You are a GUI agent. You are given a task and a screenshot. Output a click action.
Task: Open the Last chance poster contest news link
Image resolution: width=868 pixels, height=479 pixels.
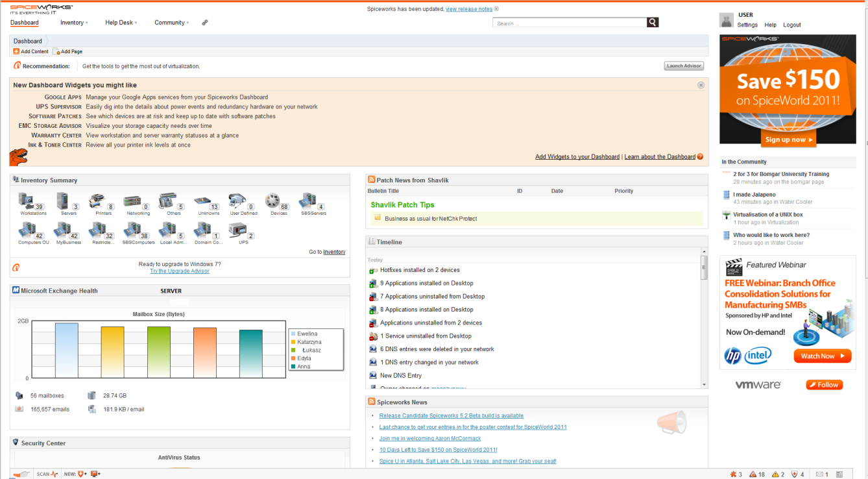pyautogui.click(x=473, y=427)
